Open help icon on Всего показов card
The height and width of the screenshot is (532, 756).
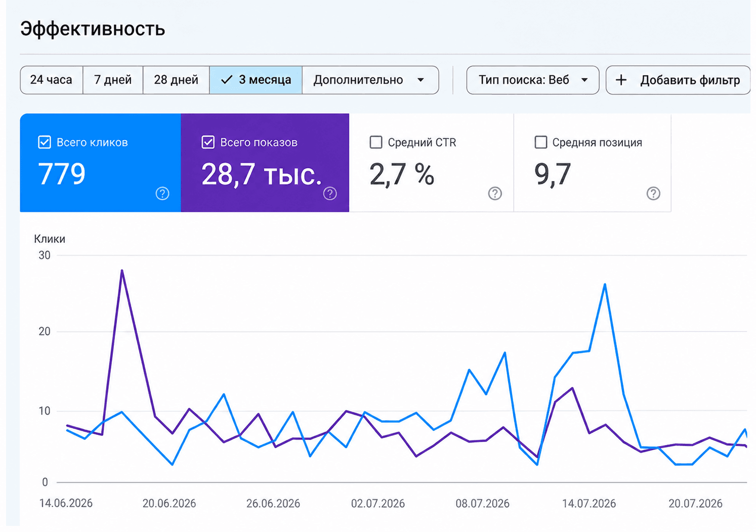[x=330, y=194]
